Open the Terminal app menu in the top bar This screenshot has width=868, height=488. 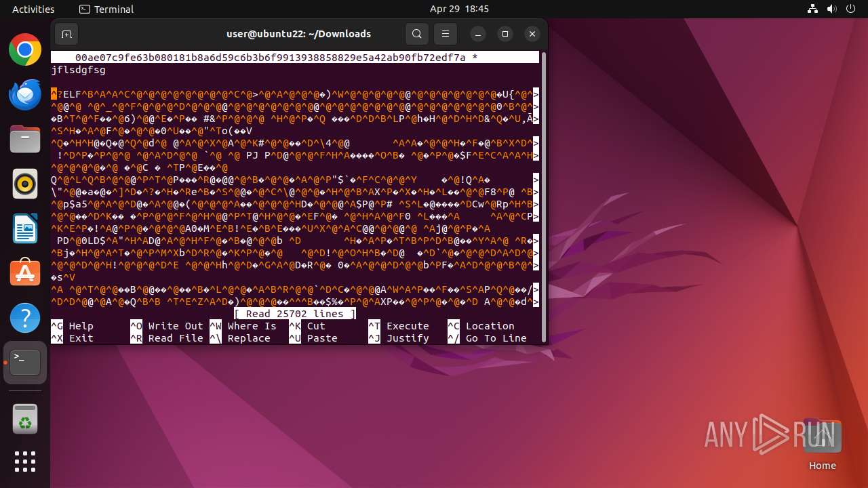tap(106, 9)
